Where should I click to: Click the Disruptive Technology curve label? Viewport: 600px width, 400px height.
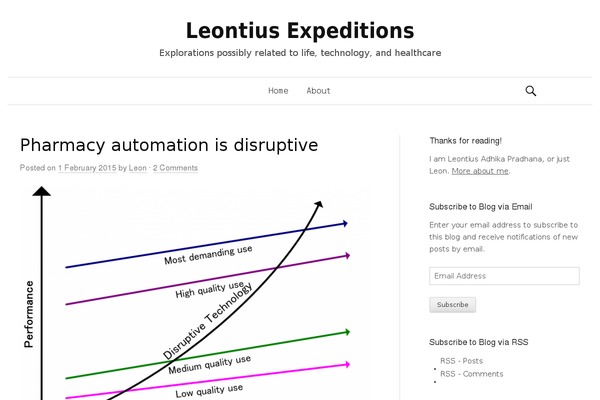point(207,321)
